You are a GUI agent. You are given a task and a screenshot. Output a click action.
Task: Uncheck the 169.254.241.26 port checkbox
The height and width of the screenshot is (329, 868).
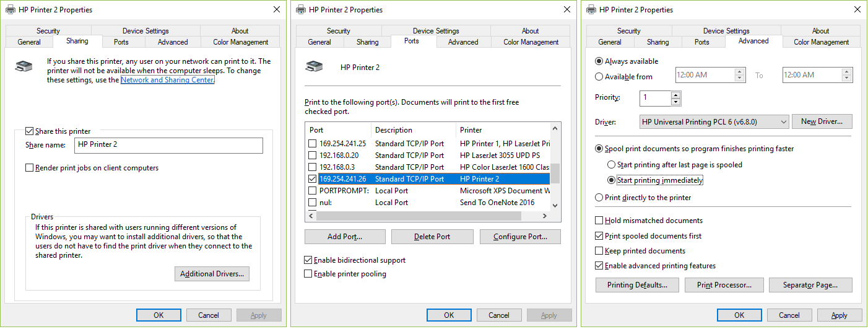[313, 179]
